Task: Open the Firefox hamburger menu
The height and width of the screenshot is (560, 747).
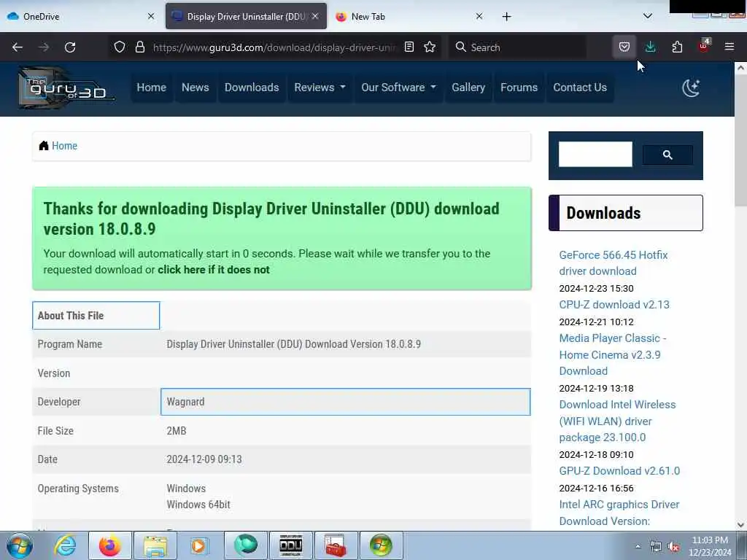Action: click(x=729, y=47)
